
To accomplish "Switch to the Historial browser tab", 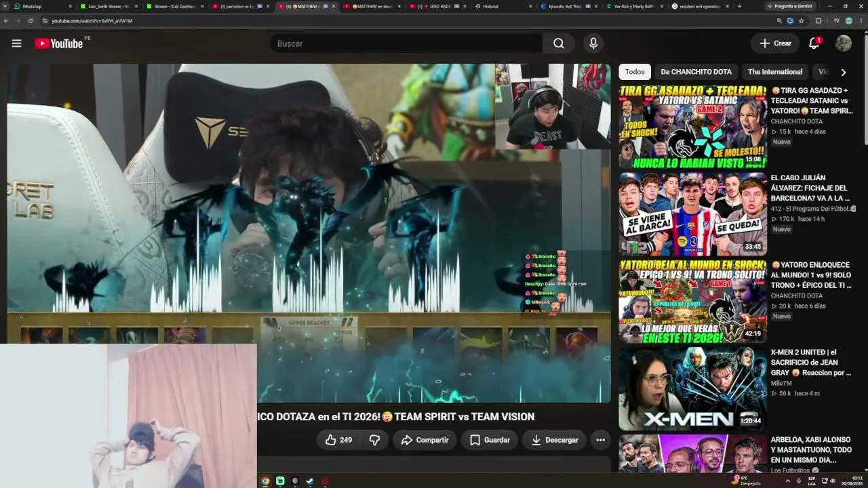I will (502, 6).
